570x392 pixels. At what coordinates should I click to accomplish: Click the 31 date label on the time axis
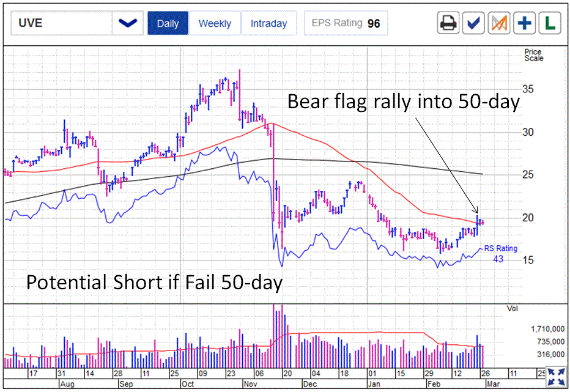61,374
